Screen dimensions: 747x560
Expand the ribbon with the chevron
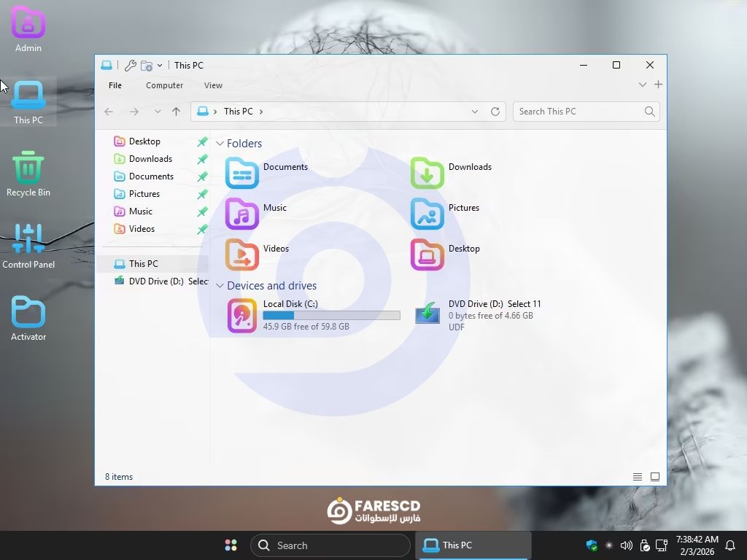coord(642,85)
